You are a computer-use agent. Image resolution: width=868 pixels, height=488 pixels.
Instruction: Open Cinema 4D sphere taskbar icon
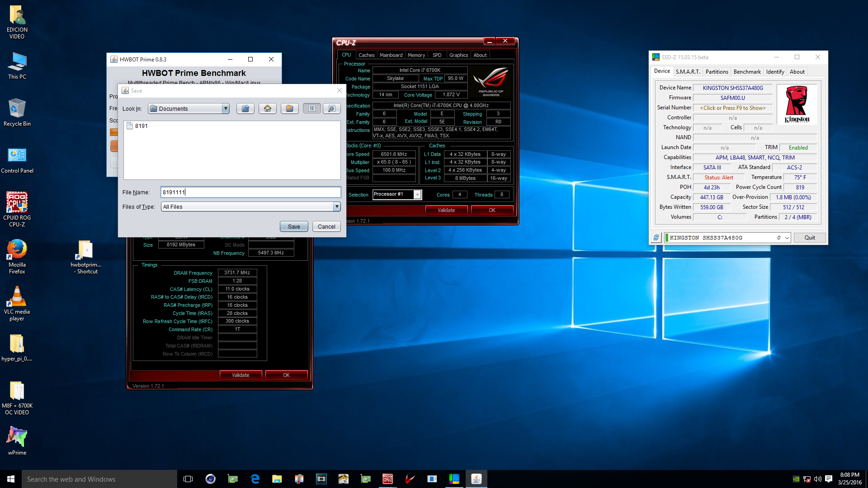click(x=211, y=479)
